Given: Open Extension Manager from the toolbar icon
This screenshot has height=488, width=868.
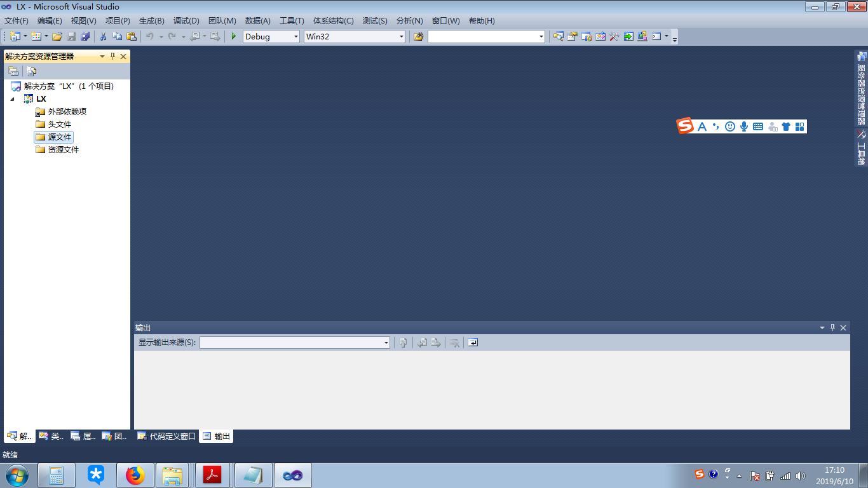Looking at the screenshot, I should click(x=642, y=36).
